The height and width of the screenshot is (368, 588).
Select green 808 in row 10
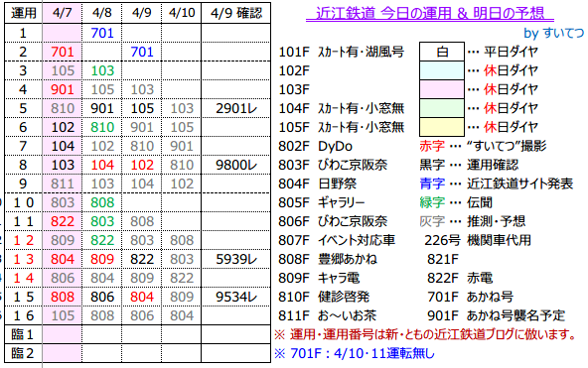pos(102,202)
